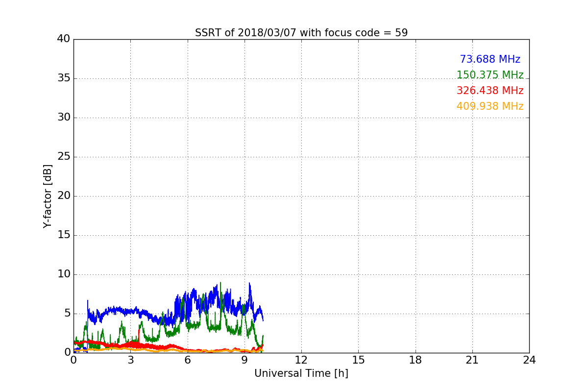
Task: Click the x-axis tick label 12
Action: 301,360
